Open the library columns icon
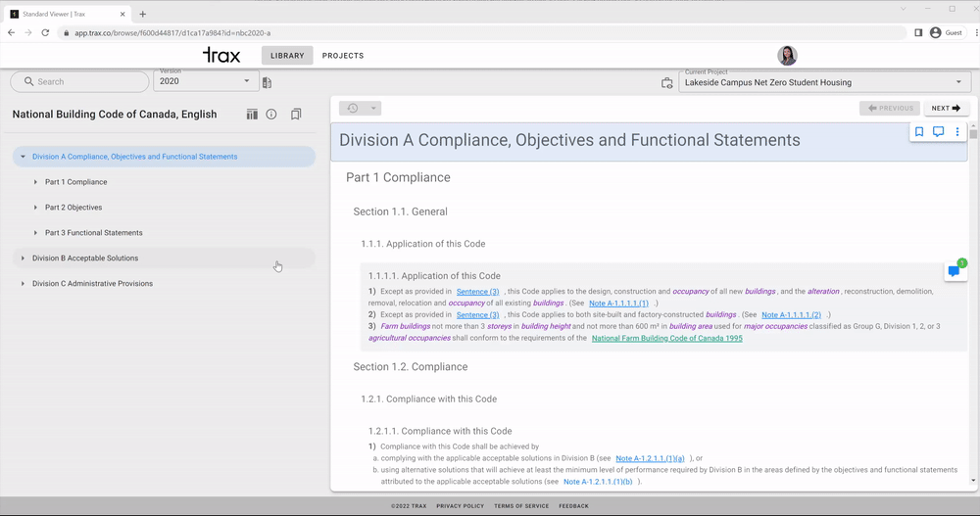The width and height of the screenshot is (980, 516). tap(252, 115)
